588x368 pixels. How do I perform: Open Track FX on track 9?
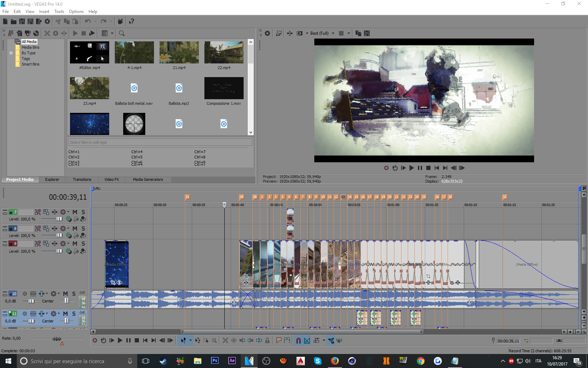(55, 244)
